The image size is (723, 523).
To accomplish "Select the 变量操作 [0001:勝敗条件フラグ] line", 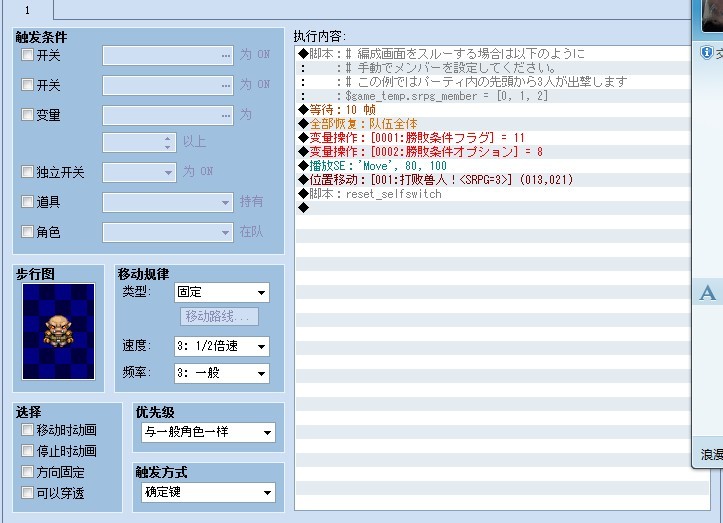I will click(493, 137).
